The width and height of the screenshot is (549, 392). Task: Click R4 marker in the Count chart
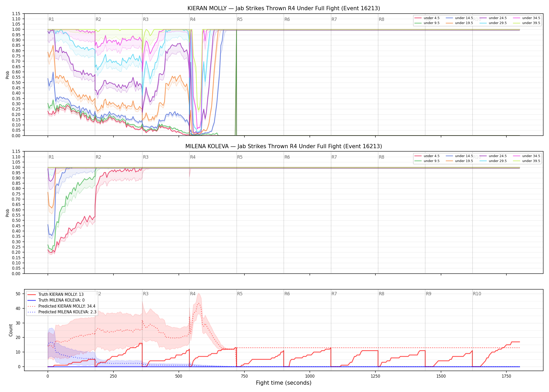[x=193, y=294]
